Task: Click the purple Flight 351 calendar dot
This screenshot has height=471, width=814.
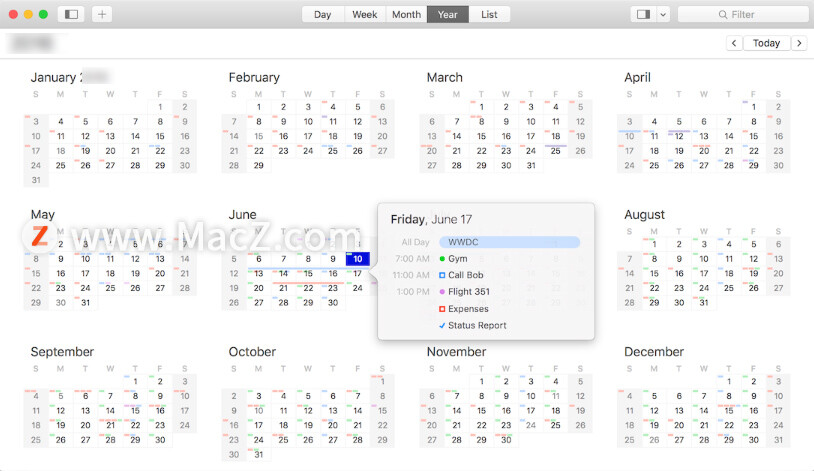Action: [x=442, y=292]
